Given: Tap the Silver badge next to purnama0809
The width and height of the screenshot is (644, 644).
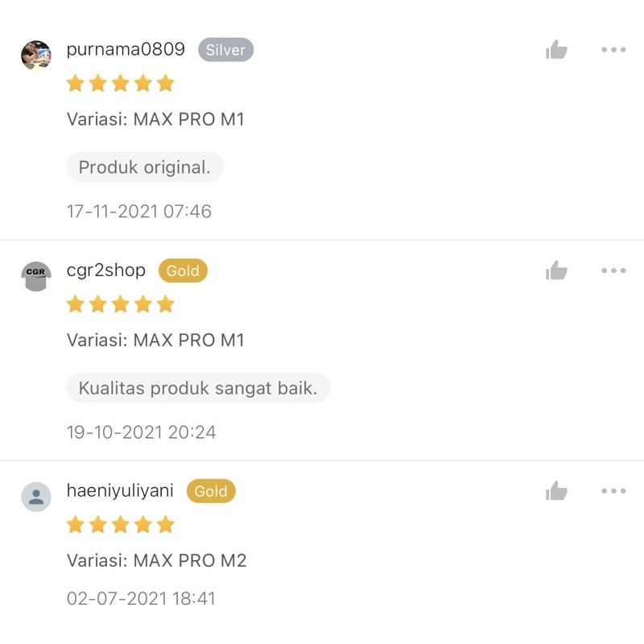Looking at the screenshot, I should [226, 50].
